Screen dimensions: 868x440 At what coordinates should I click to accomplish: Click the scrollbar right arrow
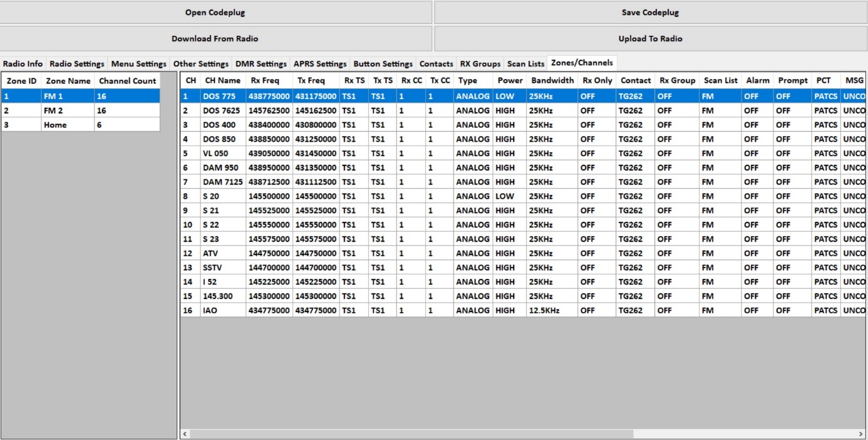pos(860,434)
